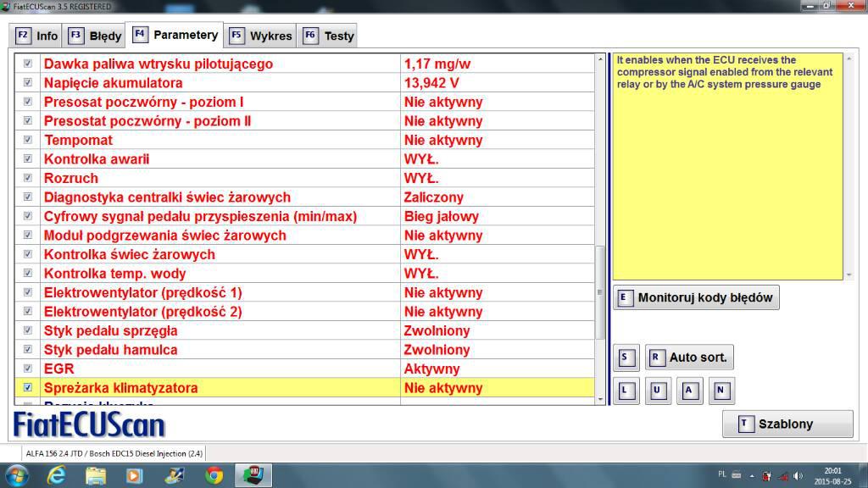Select the 1,17 mg/w value cell
Screen dimensions: 868x488
click(x=497, y=64)
